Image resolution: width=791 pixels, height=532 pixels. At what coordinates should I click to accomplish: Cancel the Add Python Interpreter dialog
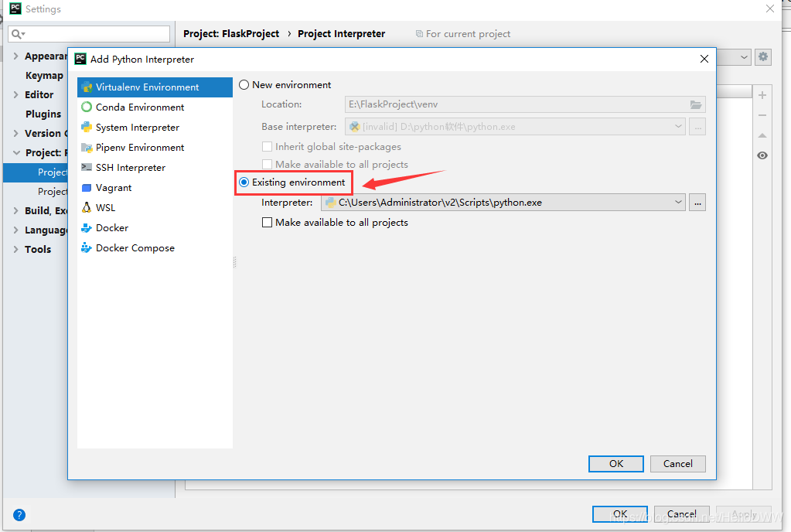(677, 464)
